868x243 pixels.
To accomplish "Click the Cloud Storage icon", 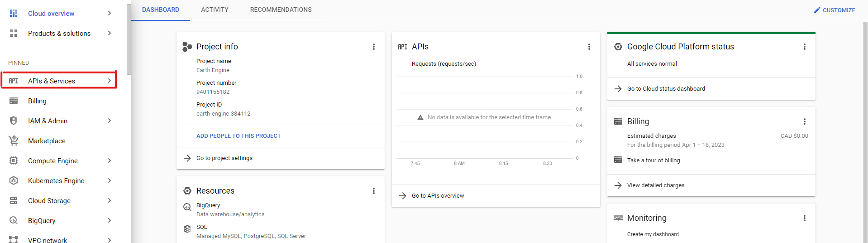I will point(14,201).
